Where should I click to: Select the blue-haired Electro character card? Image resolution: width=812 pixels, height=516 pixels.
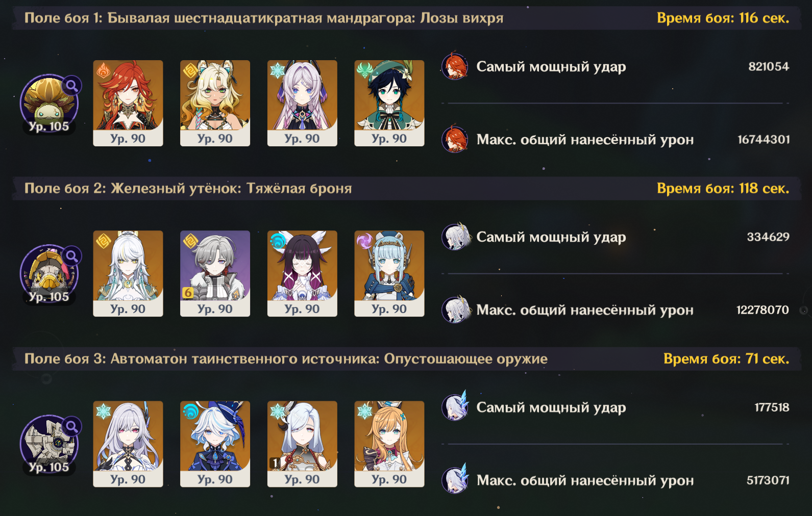389,274
